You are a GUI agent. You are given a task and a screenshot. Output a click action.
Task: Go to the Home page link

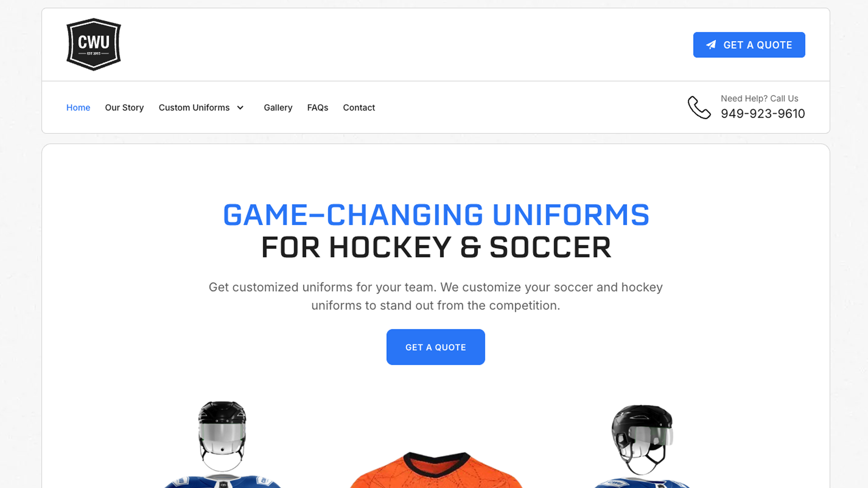click(x=78, y=107)
